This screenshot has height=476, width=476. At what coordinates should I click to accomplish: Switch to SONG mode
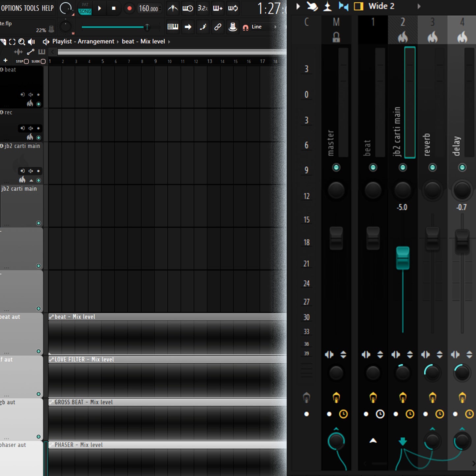[85, 12]
